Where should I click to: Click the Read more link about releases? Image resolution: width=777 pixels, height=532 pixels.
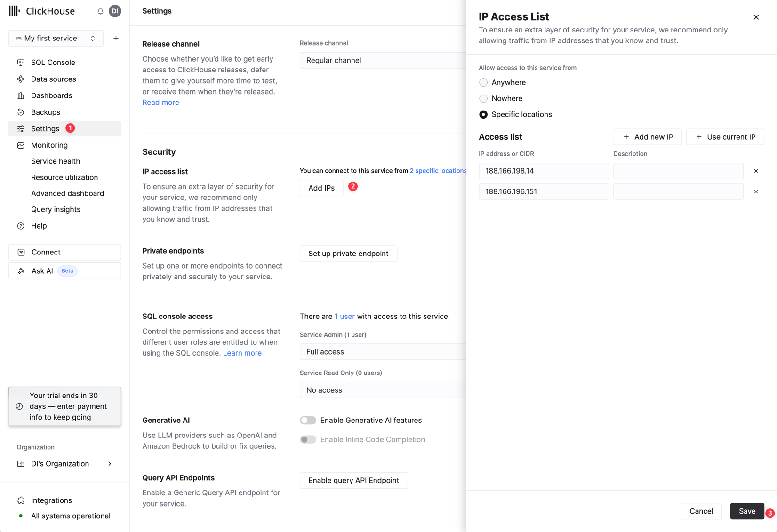[160, 102]
